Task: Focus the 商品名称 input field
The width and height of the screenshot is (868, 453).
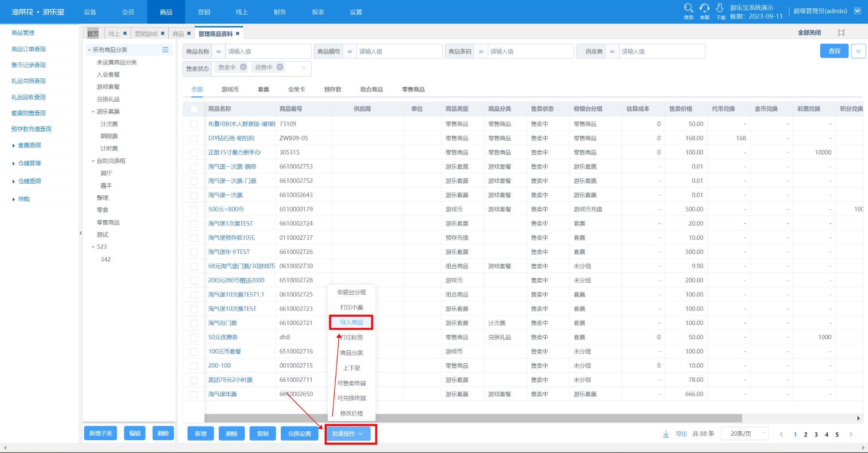Action: (268, 51)
